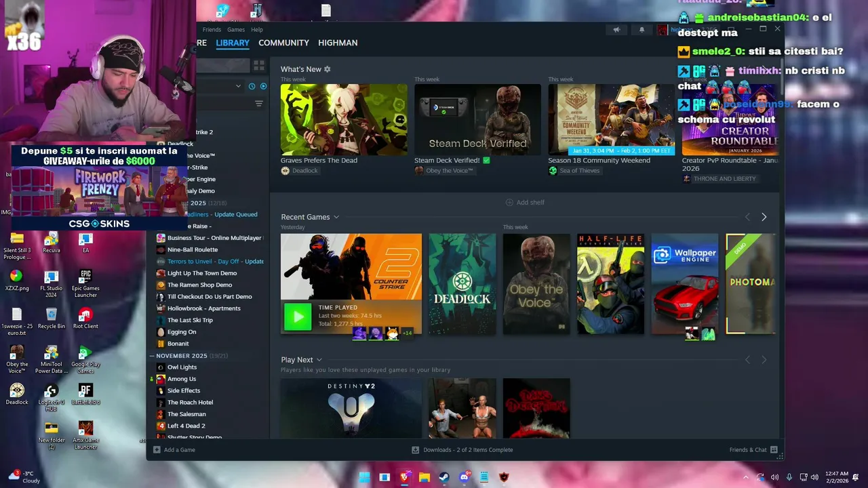Open Steam from the taskbar
Screen dimensions: 868x488
click(x=444, y=477)
